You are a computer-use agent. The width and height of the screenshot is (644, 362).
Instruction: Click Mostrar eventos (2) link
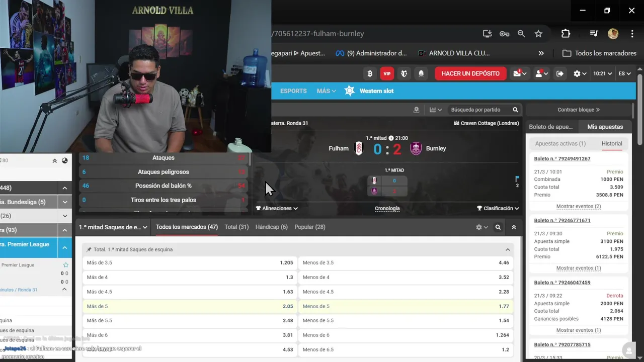click(x=579, y=207)
